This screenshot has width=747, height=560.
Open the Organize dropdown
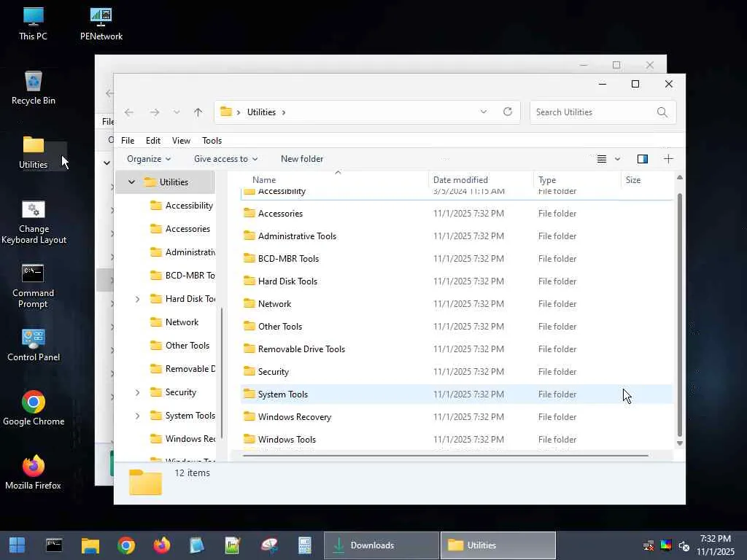pos(149,159)
